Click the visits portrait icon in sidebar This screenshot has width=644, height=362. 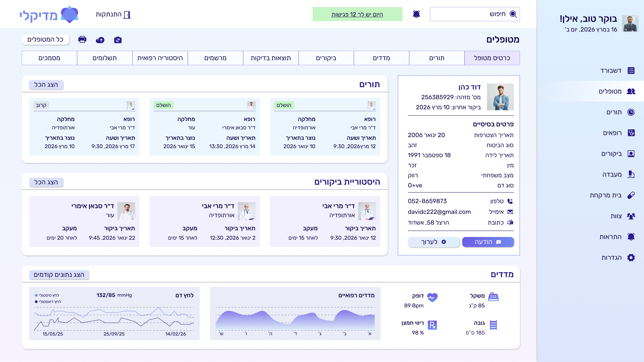tap(631, 154)
